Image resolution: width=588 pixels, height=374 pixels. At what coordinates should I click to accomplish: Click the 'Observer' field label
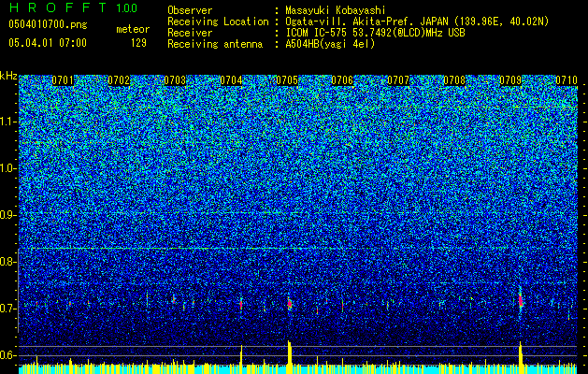click(x=190, y=10)
